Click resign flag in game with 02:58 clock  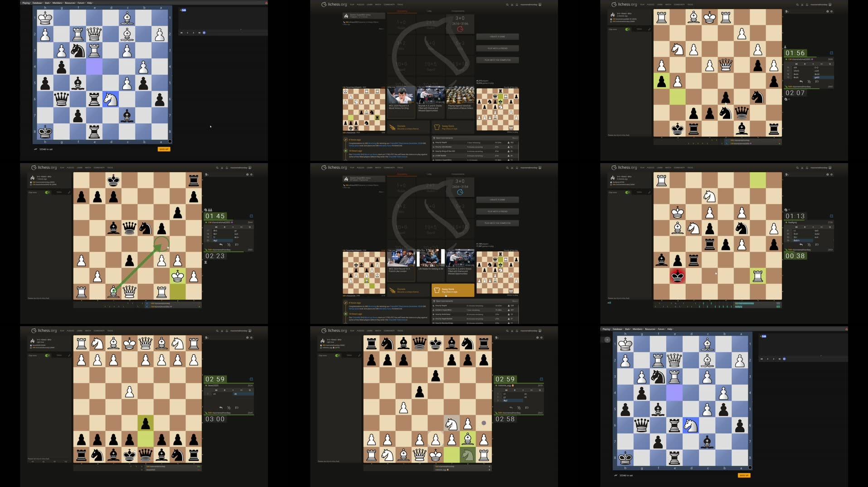(527, 408)
